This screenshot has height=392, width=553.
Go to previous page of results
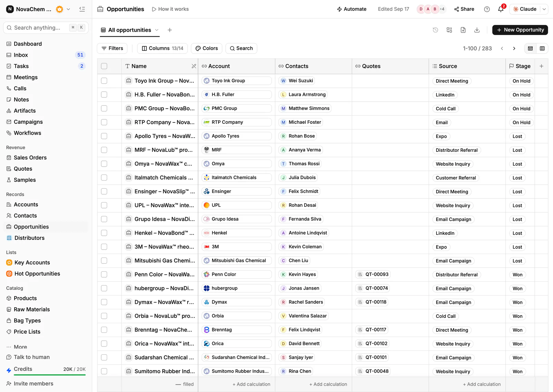click(502, 48)
